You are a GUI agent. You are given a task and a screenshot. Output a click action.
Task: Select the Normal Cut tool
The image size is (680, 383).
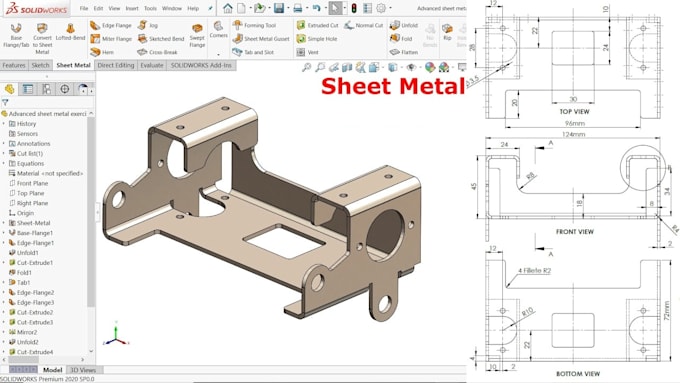(364, 26)
